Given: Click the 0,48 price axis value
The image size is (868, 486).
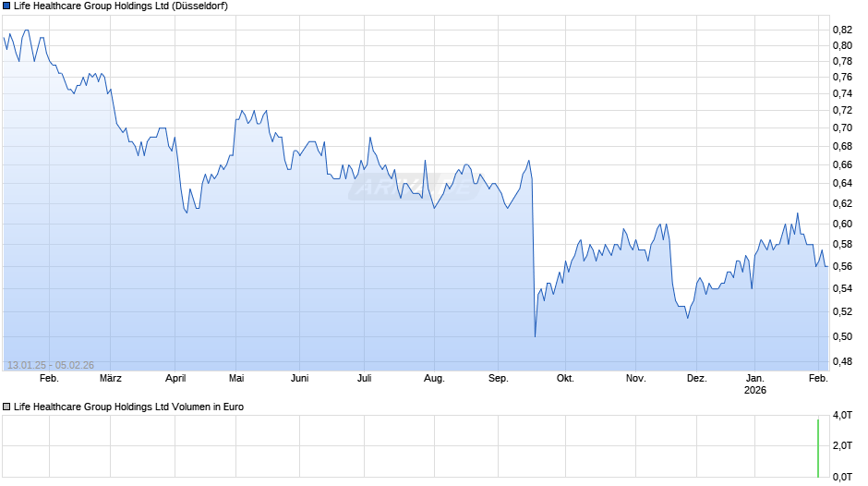Looking at the screenshot, I should pos(842,361).
